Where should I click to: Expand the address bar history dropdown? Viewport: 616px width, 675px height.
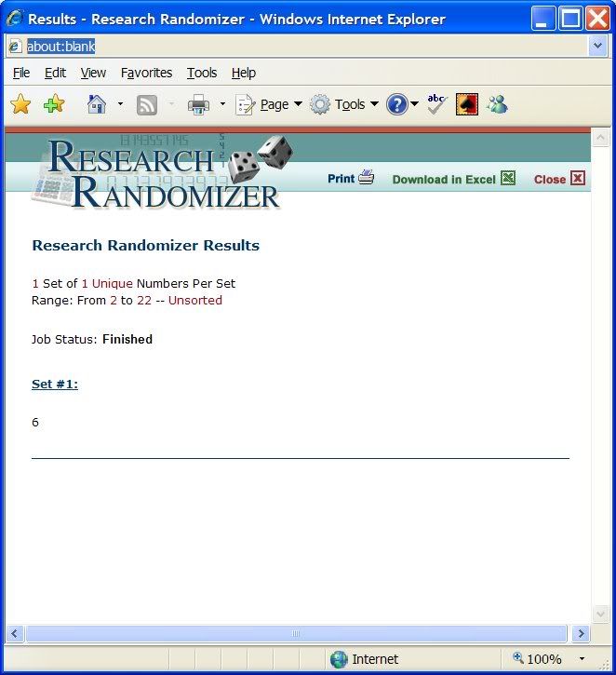point(597,46)
